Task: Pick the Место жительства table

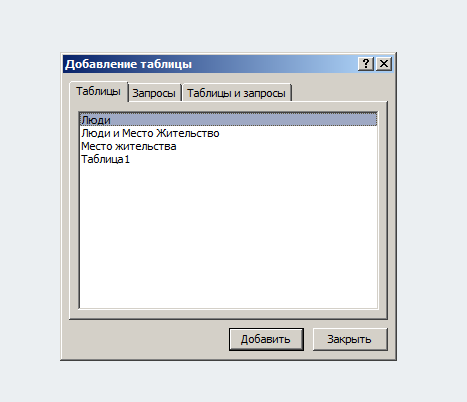Action: tap(129, 146)
